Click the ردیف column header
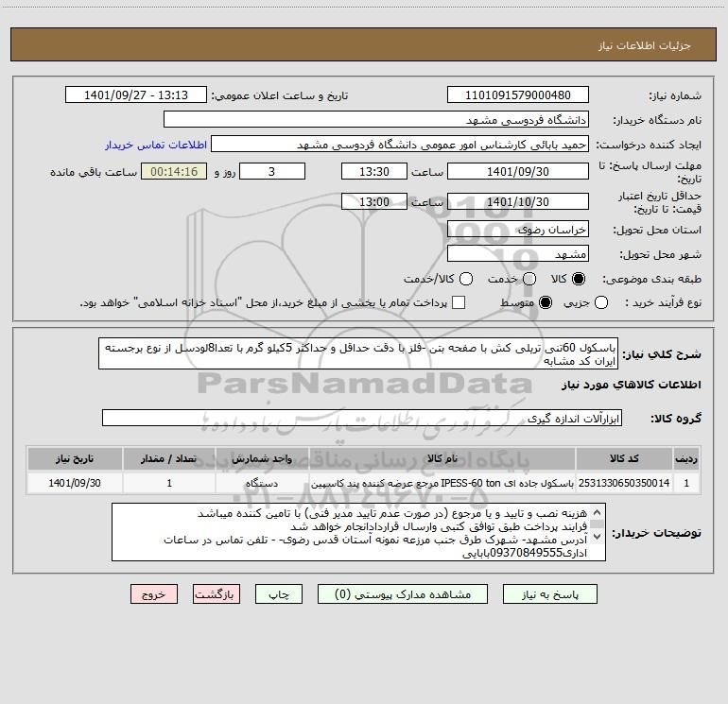Image resolution: width=728 pixels, height=704 pixels. pos(686,458)
